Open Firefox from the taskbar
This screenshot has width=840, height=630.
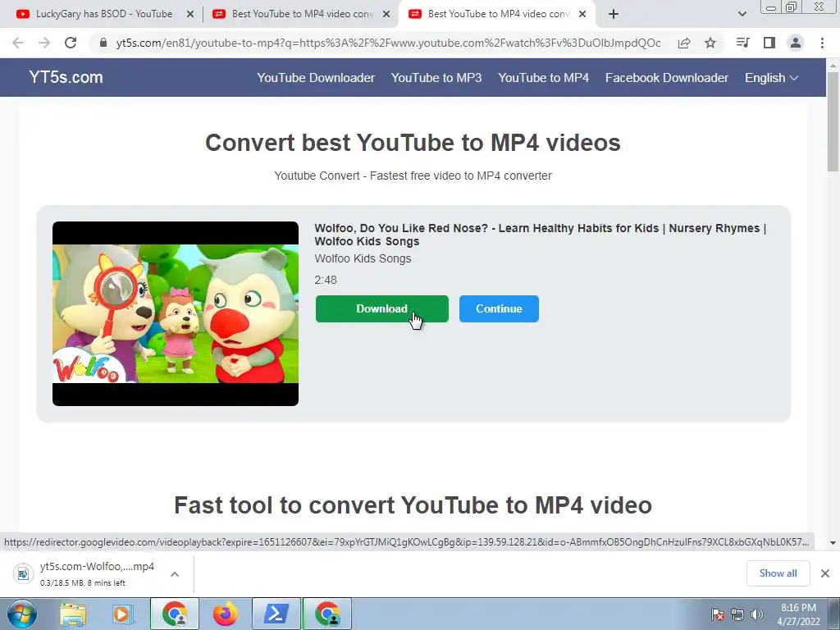coord(225,614)
